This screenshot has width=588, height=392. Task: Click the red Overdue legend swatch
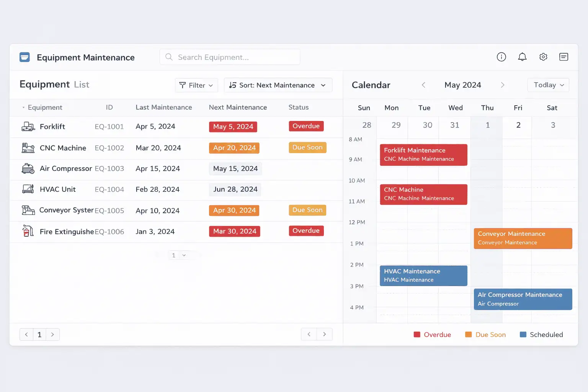417,334
